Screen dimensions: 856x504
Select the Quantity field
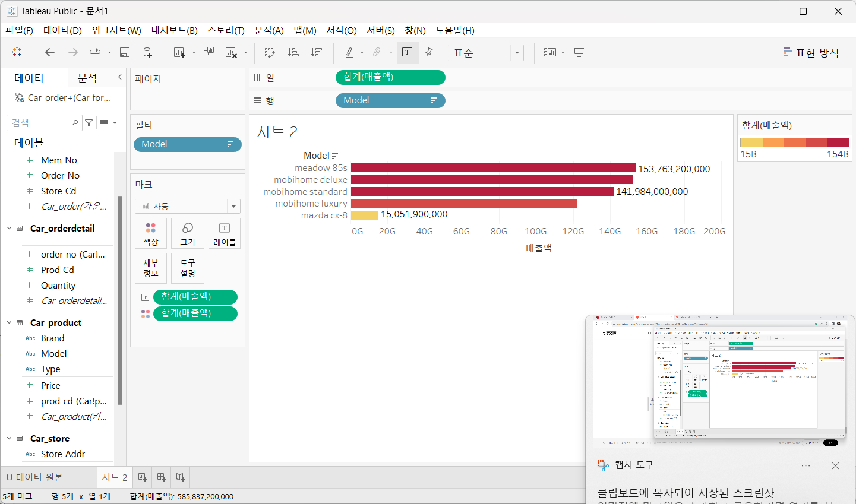(x=58, y=285)
